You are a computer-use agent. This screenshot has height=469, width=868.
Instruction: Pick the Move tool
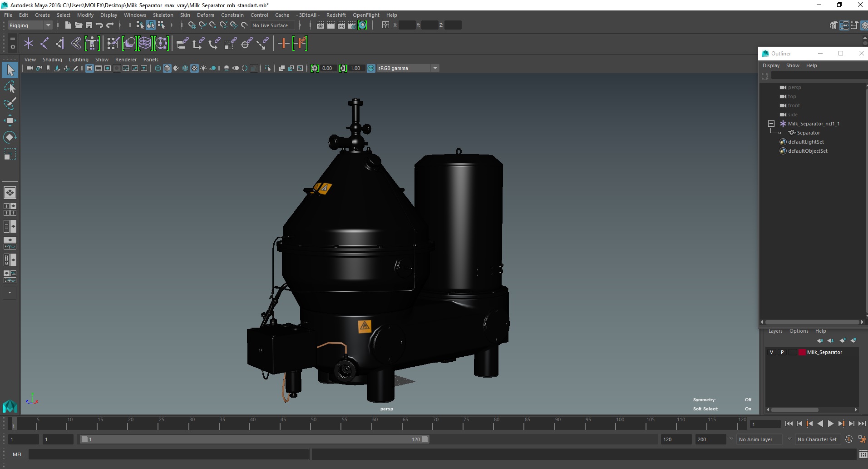[x=10, y=120]
